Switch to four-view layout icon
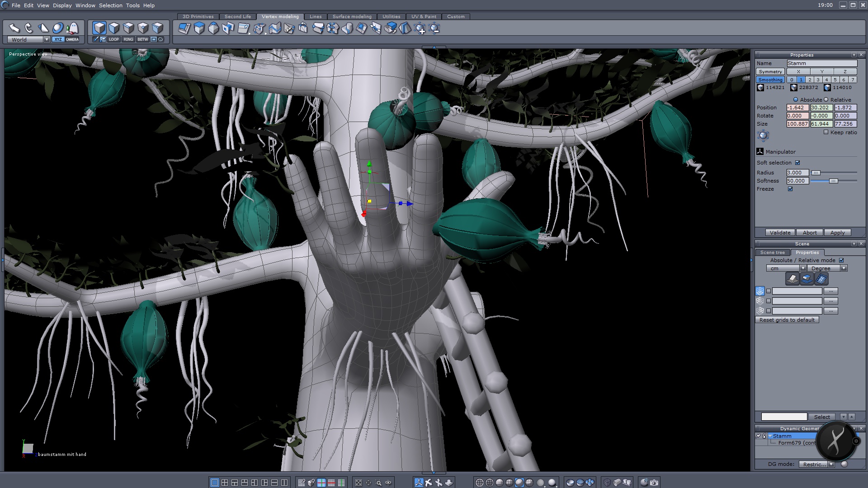This screenshot has height=488, width=868. (x=225, y=483)
